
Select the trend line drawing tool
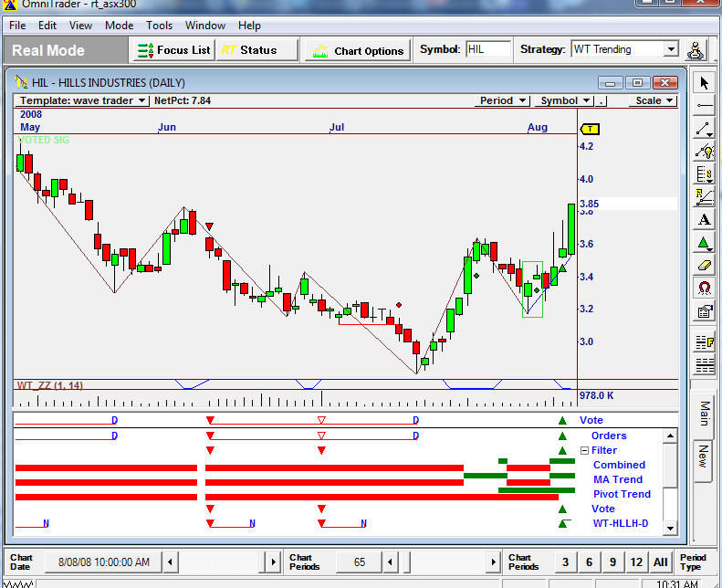click(704, 129)
